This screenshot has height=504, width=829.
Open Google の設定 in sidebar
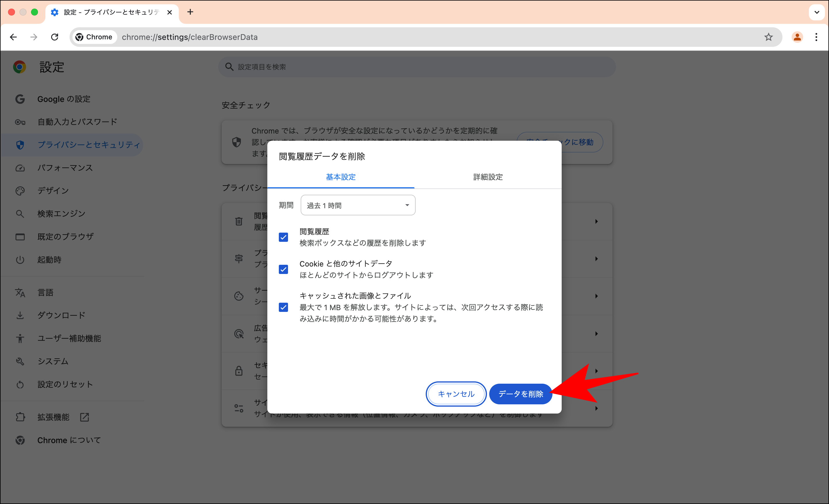[x=72, y=99]
